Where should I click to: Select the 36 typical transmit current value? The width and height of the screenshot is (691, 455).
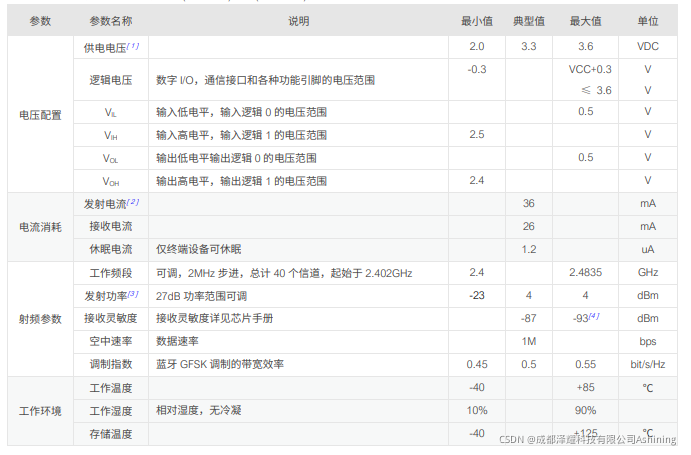click(x=528, y=203)
